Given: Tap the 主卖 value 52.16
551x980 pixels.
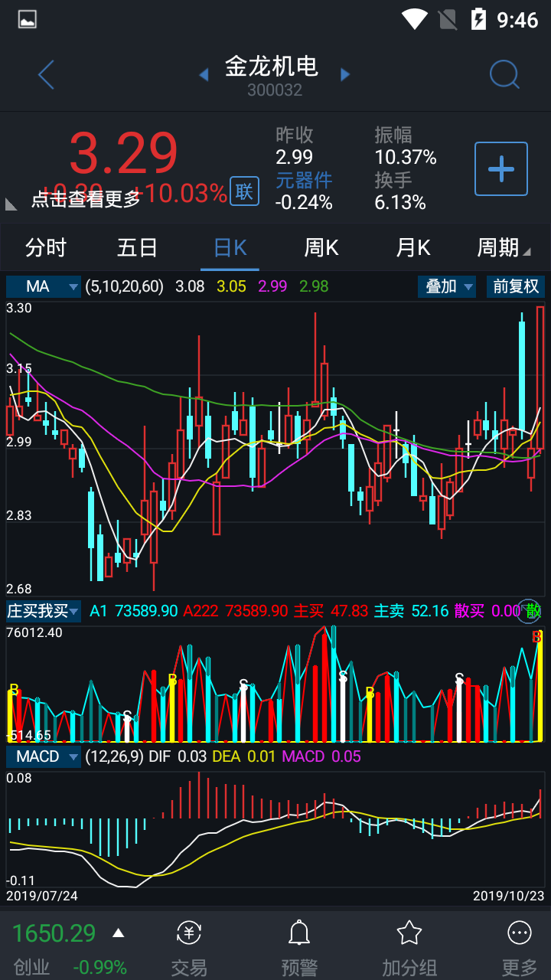Looking at the screenshot, I should [x=429, y=611].
